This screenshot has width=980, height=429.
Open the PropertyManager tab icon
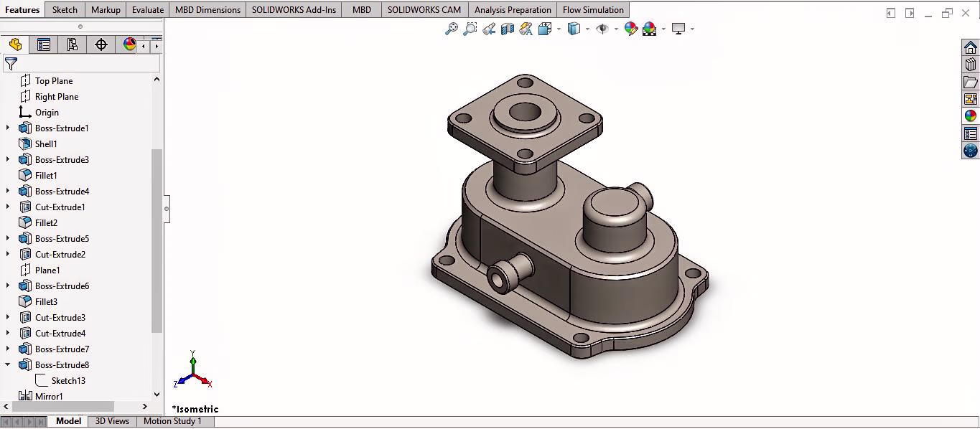[x=44, y=44]
